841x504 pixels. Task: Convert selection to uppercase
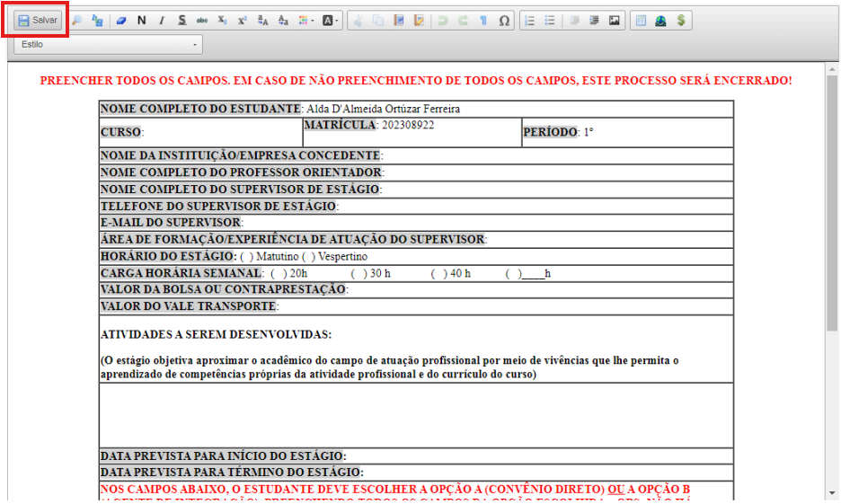point(262,21)
